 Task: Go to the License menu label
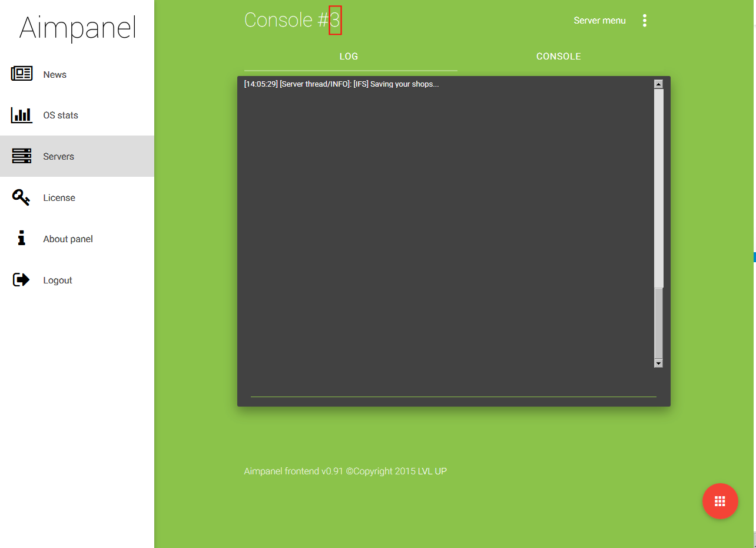click(59, 198)
